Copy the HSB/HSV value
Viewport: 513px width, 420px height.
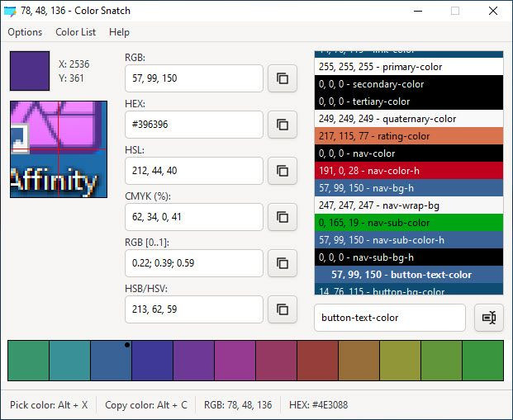click(x=283, y=309)
